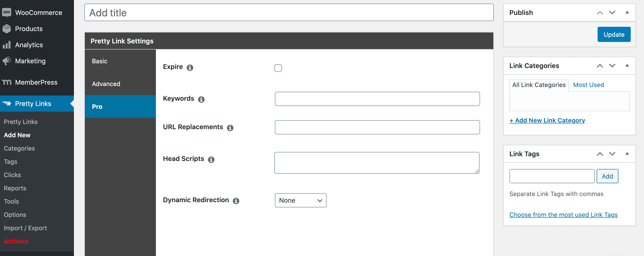
Task: Open Import / Export submenu item
Action: 25,228
